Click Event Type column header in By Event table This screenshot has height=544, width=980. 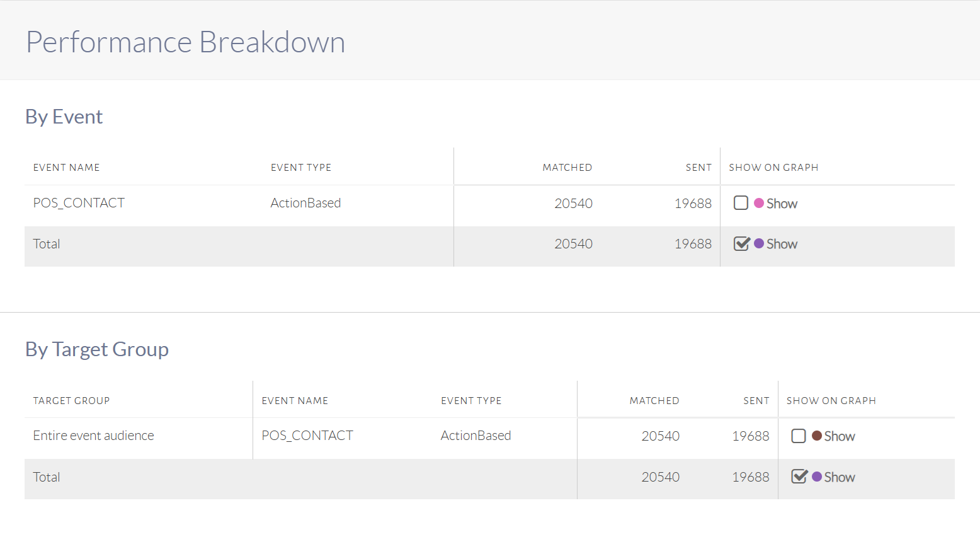(x=301, y=168)
